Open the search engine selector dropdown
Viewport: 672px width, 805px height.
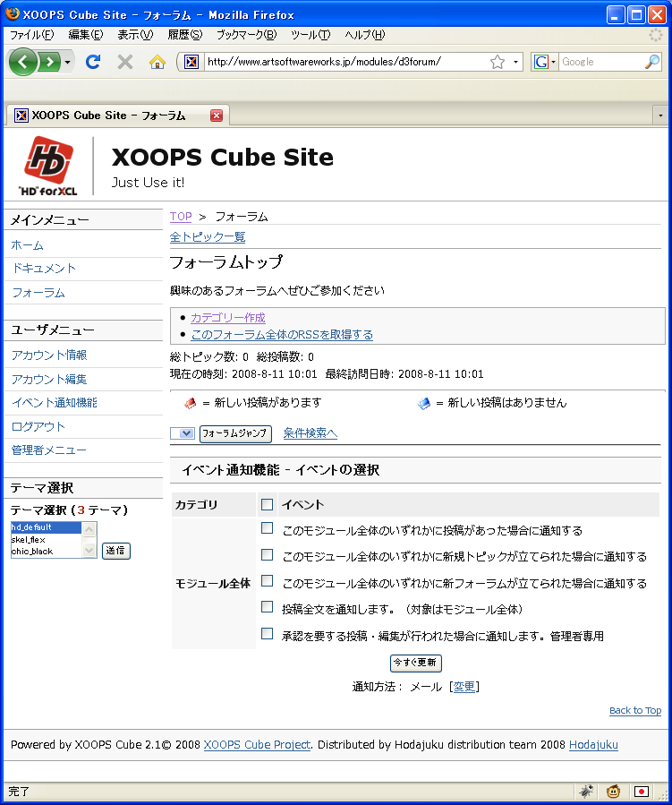[545, 62]
